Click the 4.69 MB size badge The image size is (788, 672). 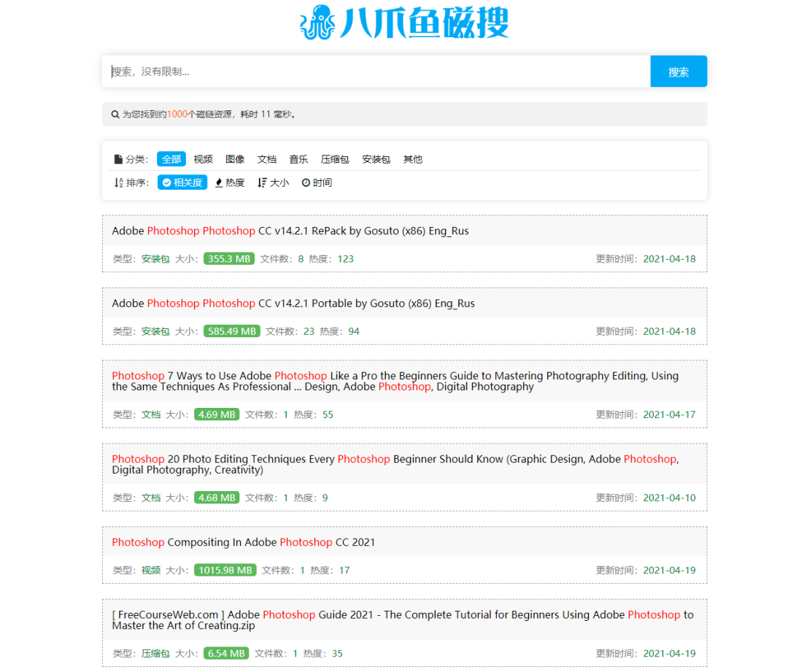pyautogui.click(x=217, y=414)
